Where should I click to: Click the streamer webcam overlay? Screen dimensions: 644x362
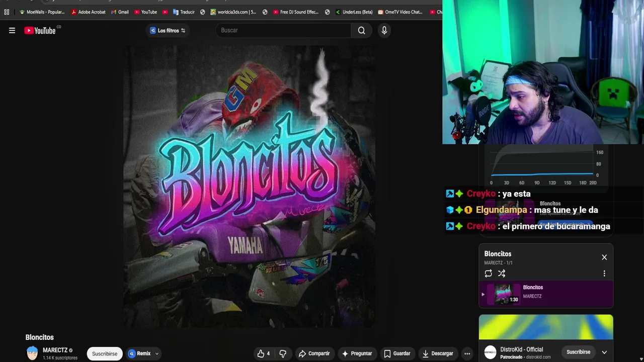pos(543,72)
